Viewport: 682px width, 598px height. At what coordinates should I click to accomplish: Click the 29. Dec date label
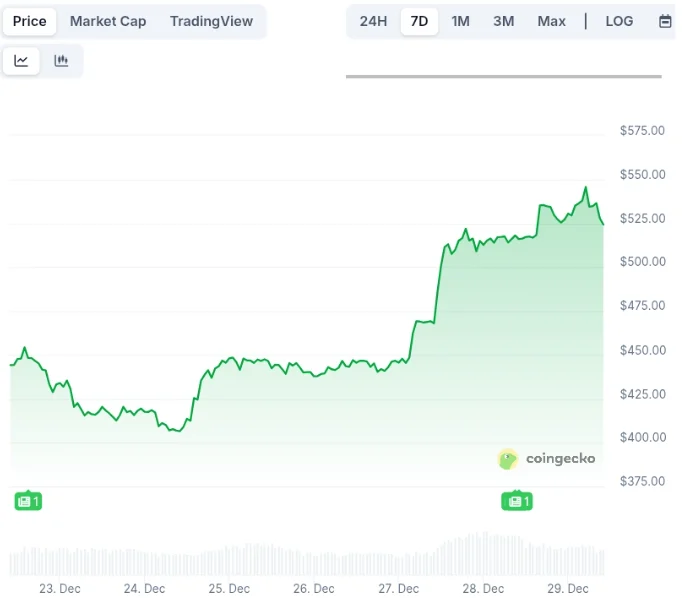click(568, 588)
